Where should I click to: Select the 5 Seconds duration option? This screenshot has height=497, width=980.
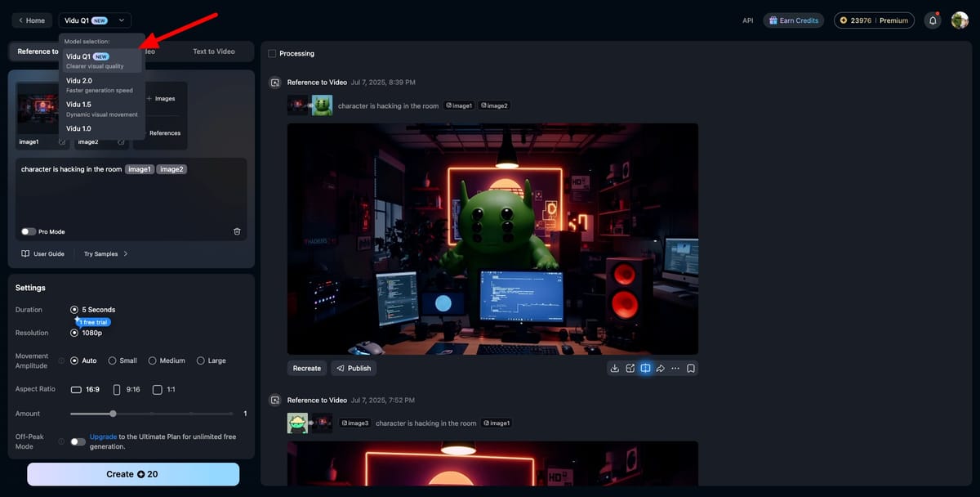[93, 310]
